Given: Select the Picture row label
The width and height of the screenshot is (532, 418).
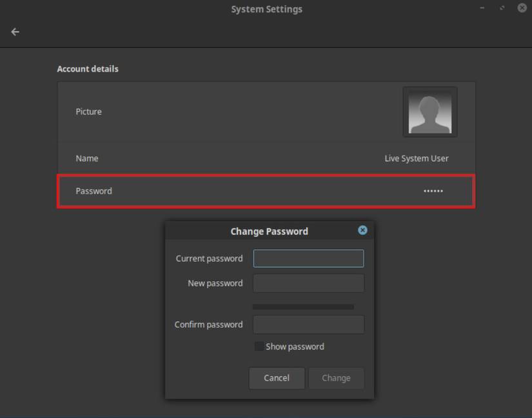Looking at the screenshot, I should 88,112.
